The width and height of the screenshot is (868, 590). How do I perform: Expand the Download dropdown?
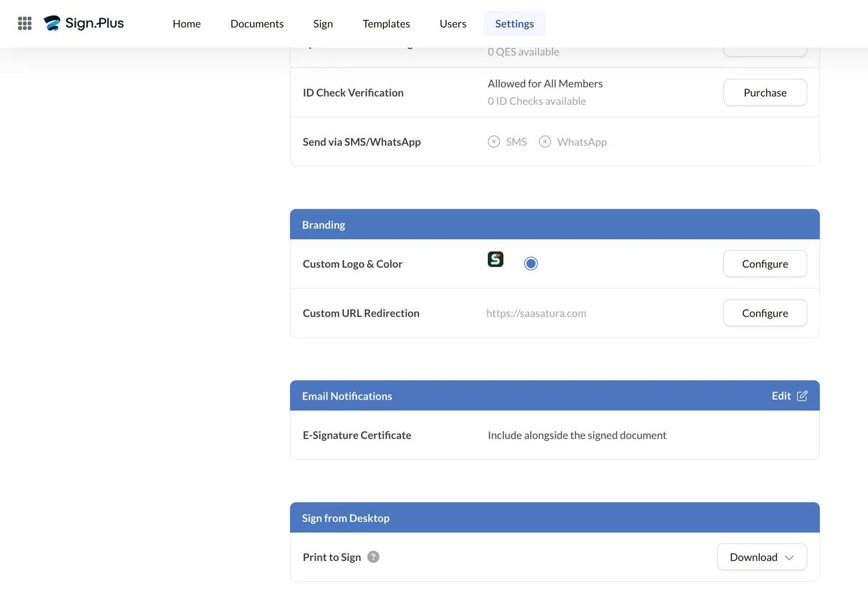pyautogui.click(x=762, y=557)
